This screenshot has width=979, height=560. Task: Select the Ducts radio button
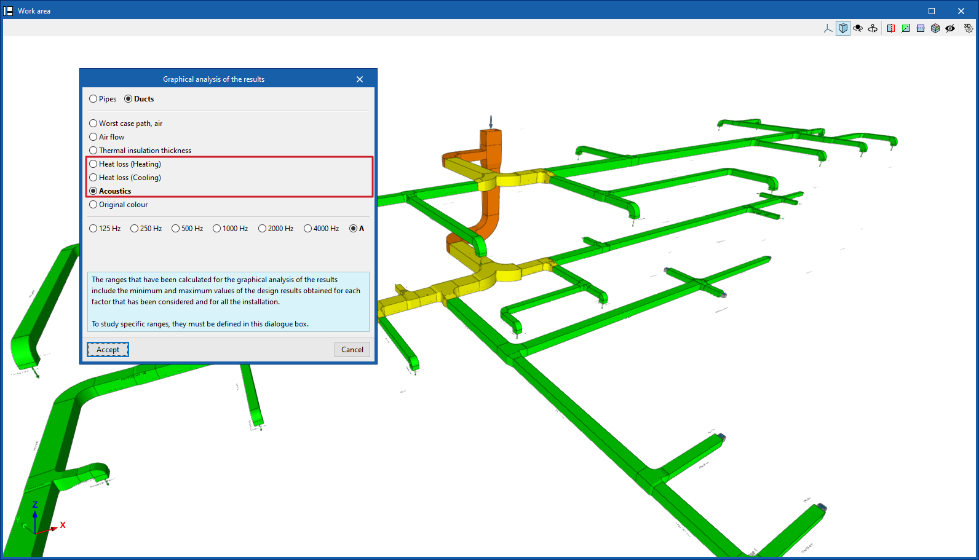click(139, 99)
